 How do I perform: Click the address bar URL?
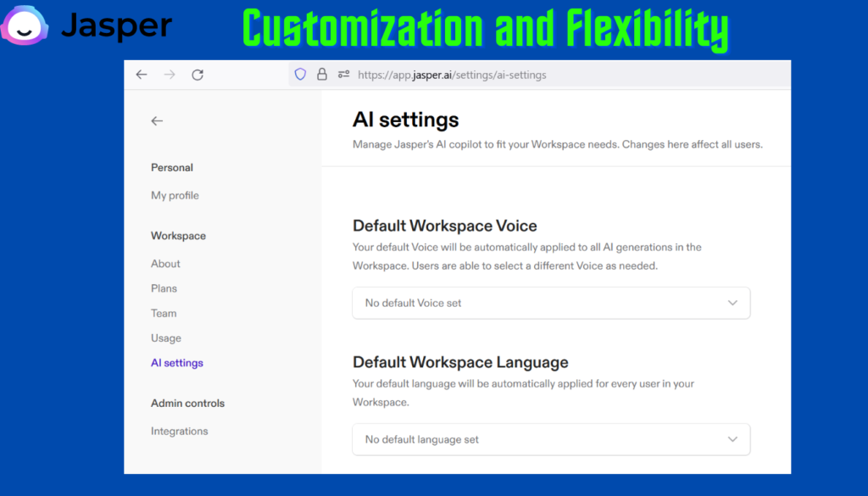coord(452,75)
